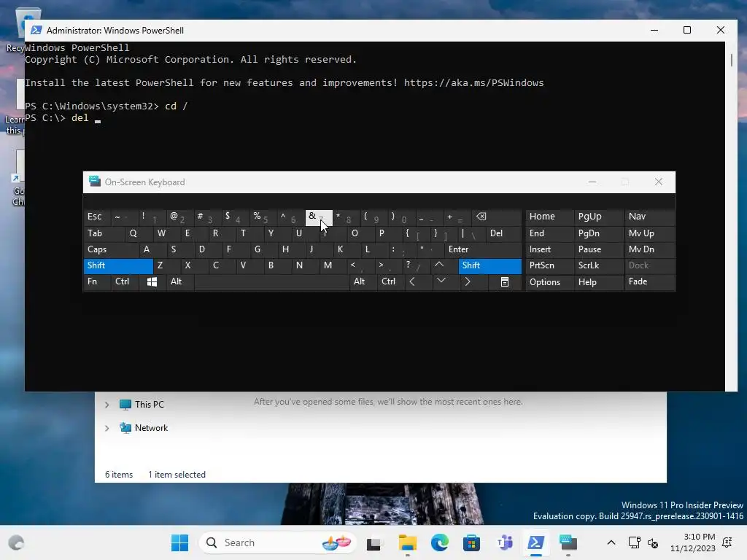This screenshot has width=747, height=560.
Task: Click the Enter key on On-Screen Keyboard
Action: click(x=483, y=249)
